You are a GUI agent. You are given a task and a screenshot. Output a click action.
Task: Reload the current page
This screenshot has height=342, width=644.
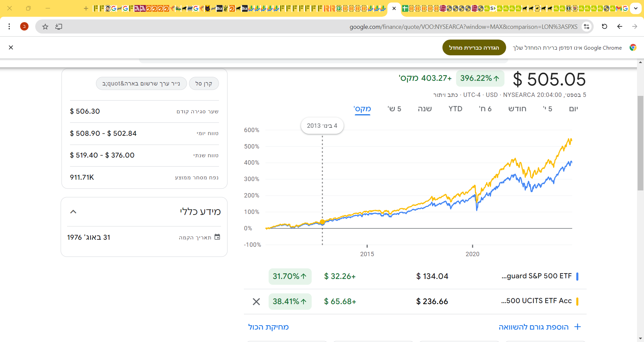604,26
